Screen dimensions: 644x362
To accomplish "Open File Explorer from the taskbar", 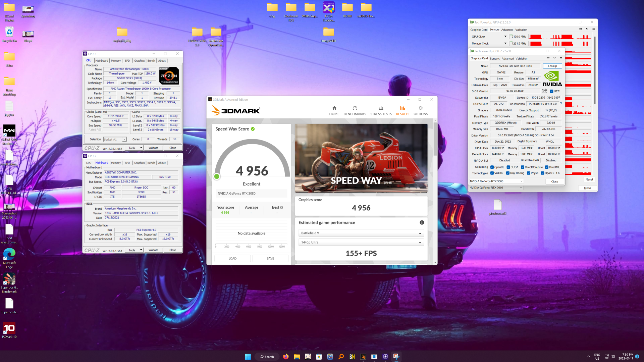I will pos(297,357).
